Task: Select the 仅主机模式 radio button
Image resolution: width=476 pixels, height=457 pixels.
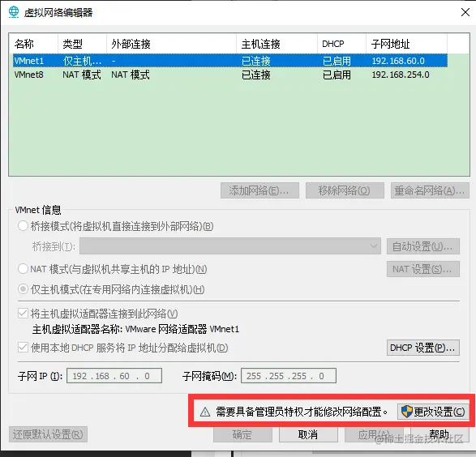Action: click(23, 289)
